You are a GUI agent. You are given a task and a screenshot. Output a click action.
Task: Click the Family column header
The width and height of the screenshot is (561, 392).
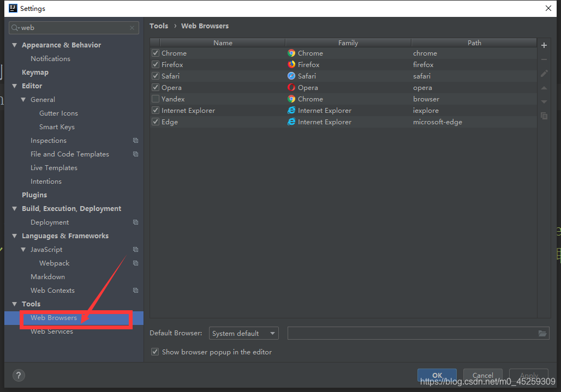(348, 43)
